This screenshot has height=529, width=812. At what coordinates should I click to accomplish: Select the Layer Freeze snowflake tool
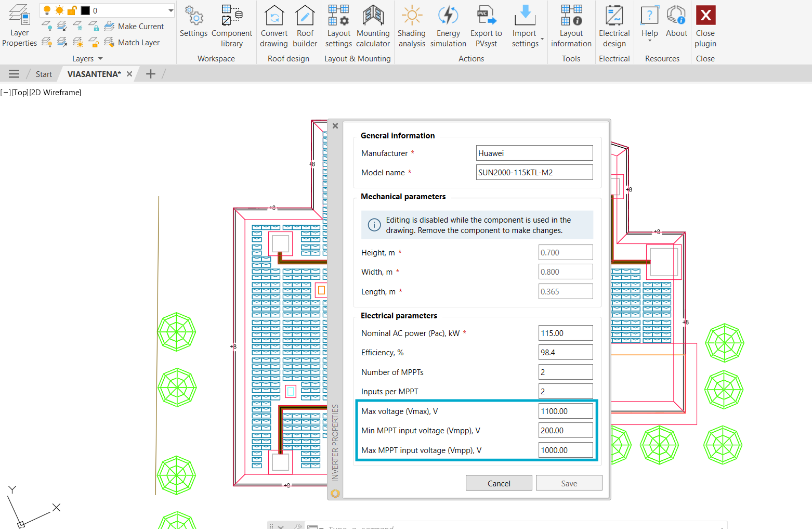(78, 26)
